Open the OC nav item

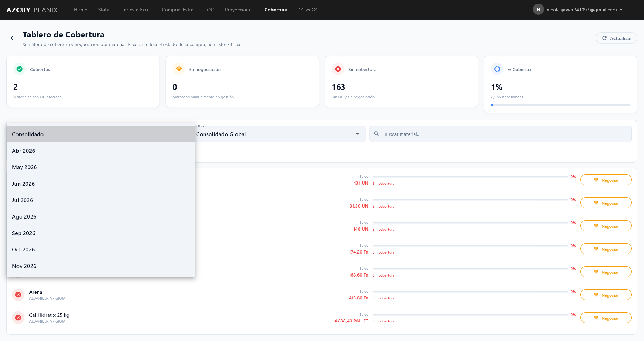point(210,10)
